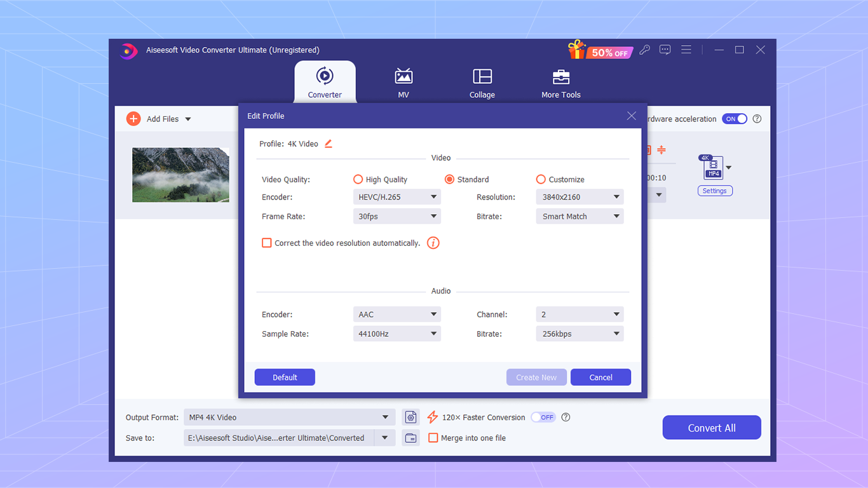Viewport: 868px width, 488px height.
Task: Select the High Quality radio button
Action: click(358, 179)
